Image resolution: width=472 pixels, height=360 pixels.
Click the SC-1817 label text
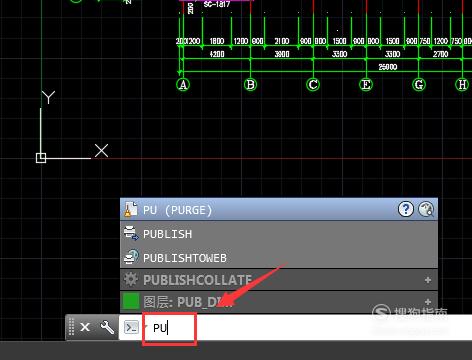coord(217,4)
